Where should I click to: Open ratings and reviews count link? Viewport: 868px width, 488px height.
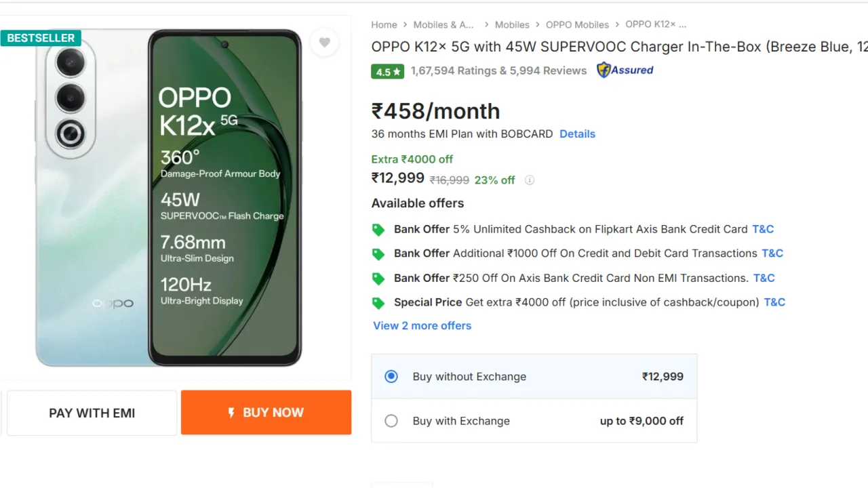(x=498, y=70)
